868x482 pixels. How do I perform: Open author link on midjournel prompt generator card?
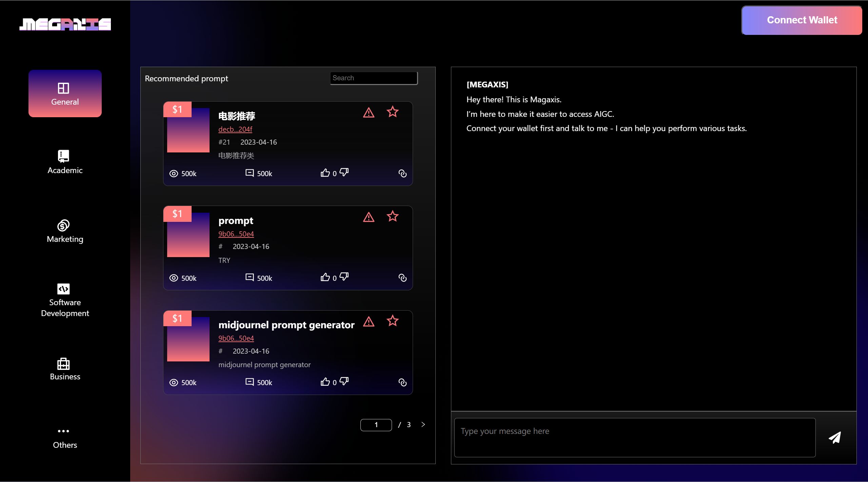(236, 338)
